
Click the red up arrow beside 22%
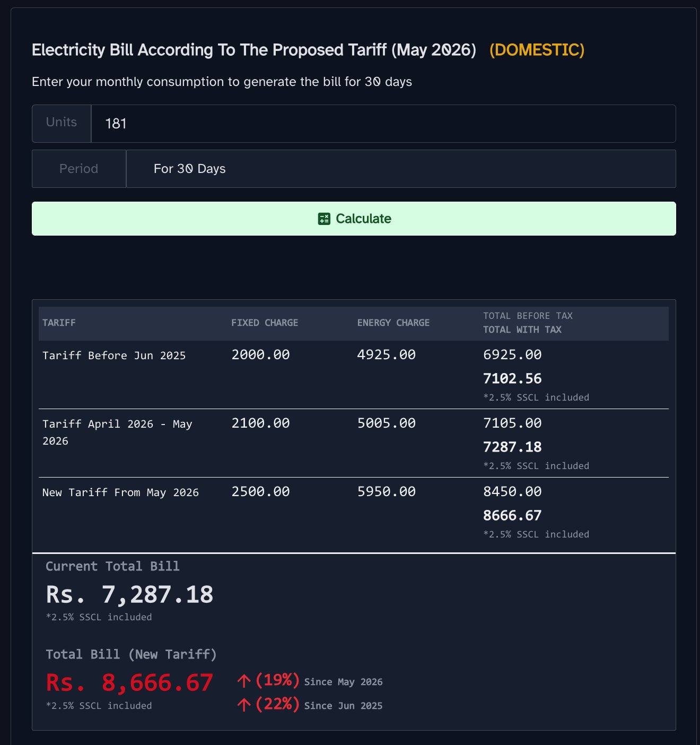(x=244, y=705)
